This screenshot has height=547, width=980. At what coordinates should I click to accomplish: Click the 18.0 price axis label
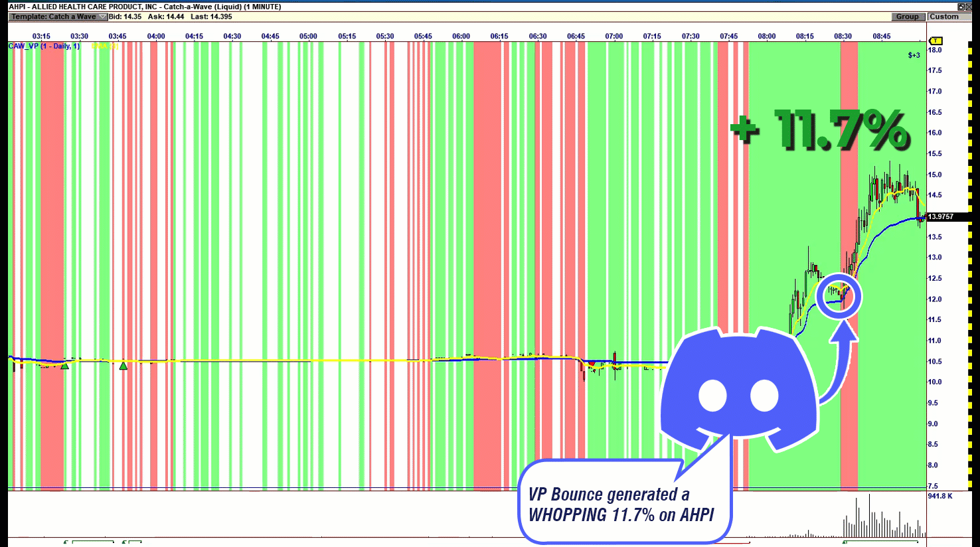point(935,50)
